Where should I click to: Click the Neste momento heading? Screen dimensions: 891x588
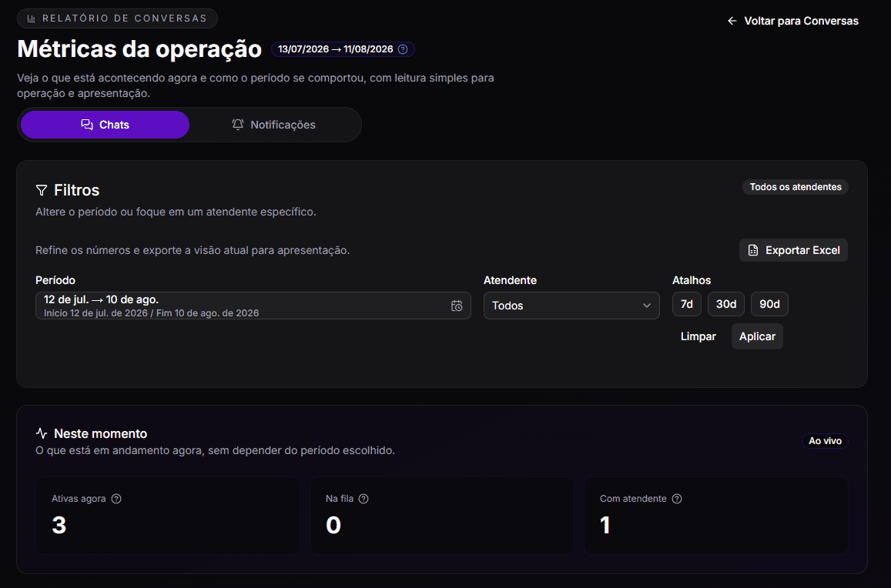[101, 434]
